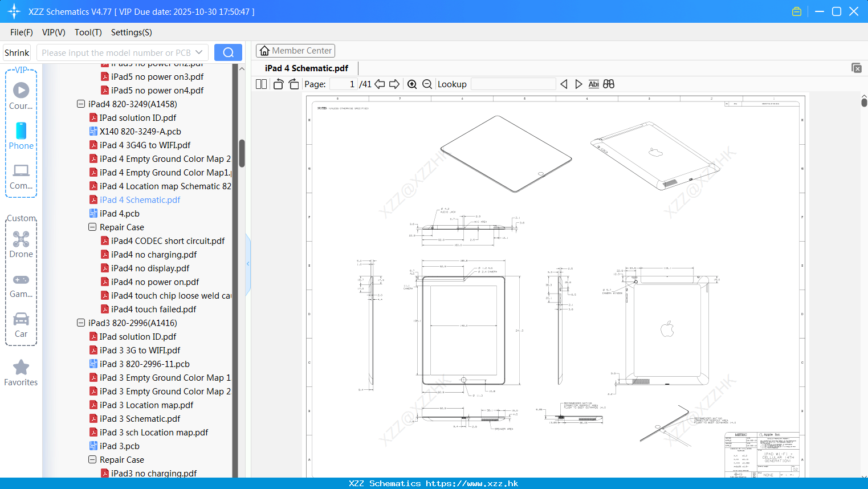Find previous lookup result triangle
The width and height of the screenshot is (868, 489).
564,84
